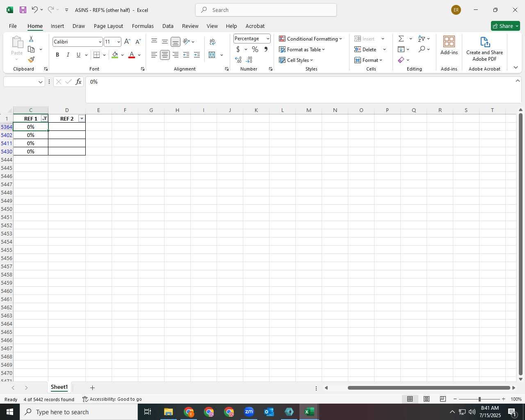Expand Format as Table menu
Image resolution: width=525 pixels, height=420 pixels.
pyautogui.click(x=301, y=49)
